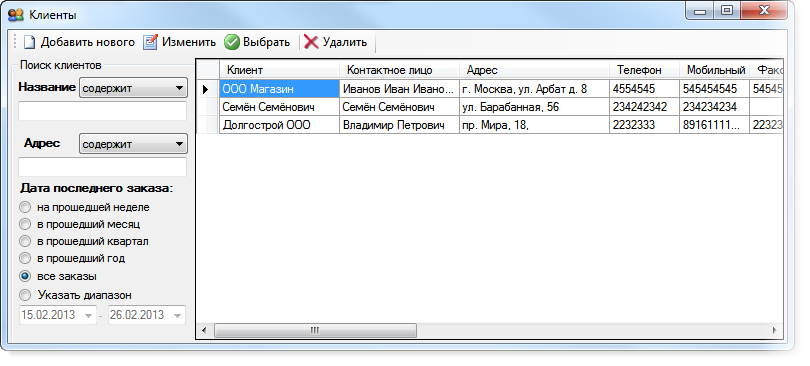Image resolution: width=810 pixels, height=366 pixels.
Task: Click the horizontal scrollbar thumb of the table
Action: click(x=315, y=330)
